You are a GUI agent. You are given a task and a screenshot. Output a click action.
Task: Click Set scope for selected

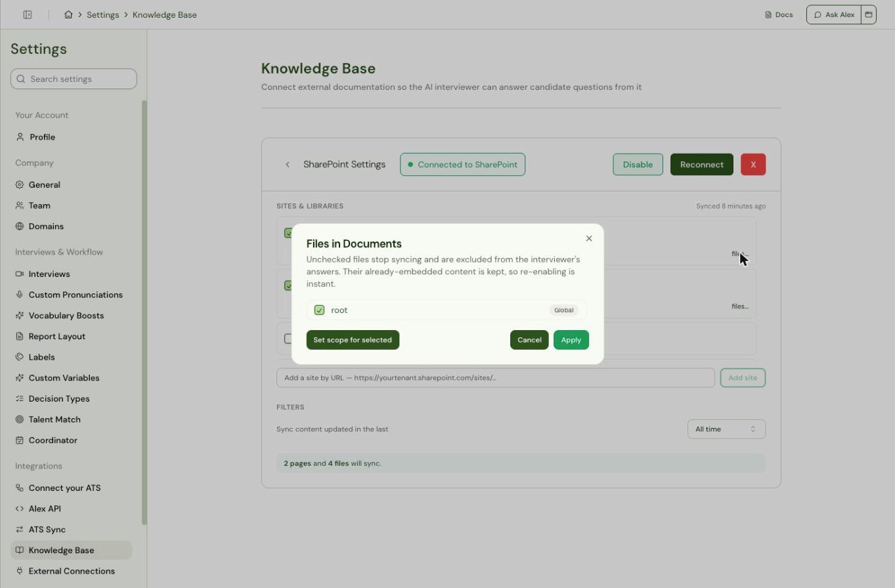pos(353,340)
